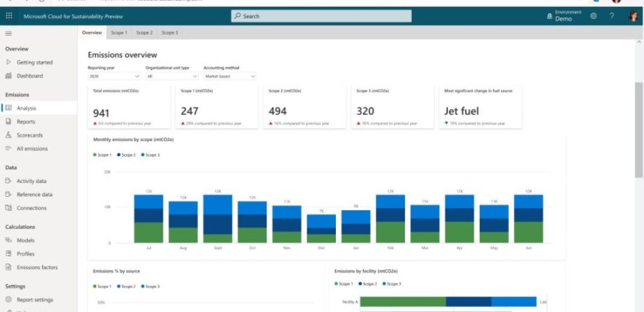The image size is (644, 312).
Task: Toggle Scope 3 legend in monthly chart
Action: [x=150, y=155]
